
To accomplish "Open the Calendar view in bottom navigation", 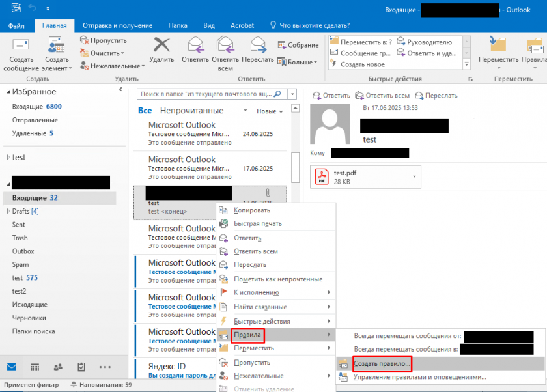I will [35, 367].
